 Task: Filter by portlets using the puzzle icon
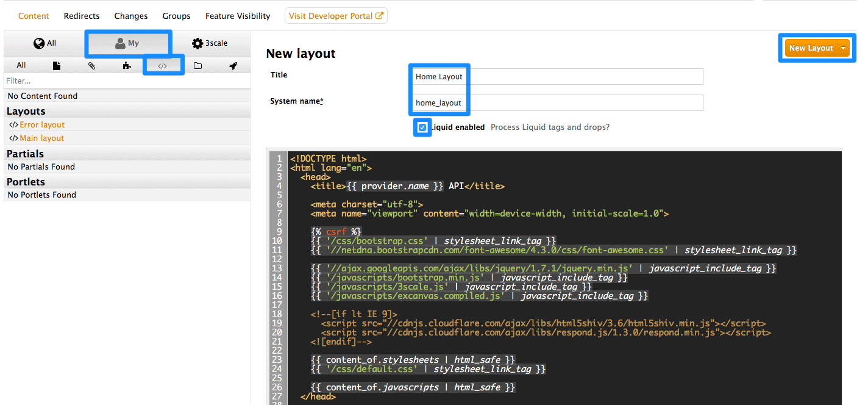tap(127, 66)
